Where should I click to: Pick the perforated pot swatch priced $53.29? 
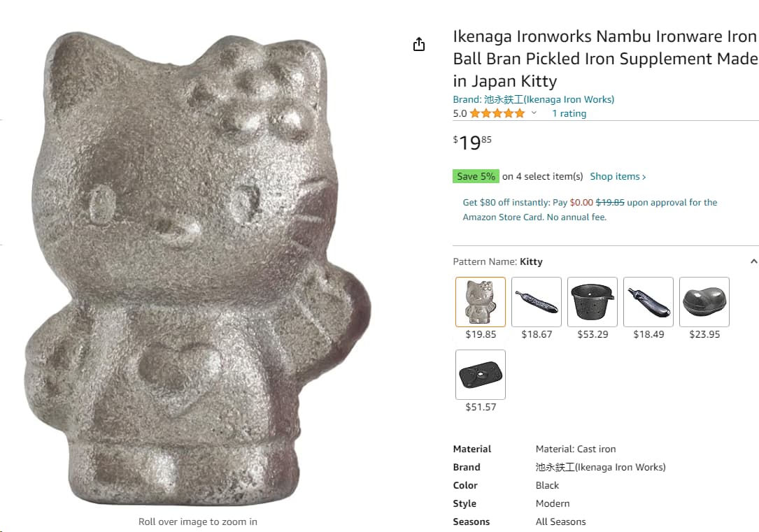593,302
